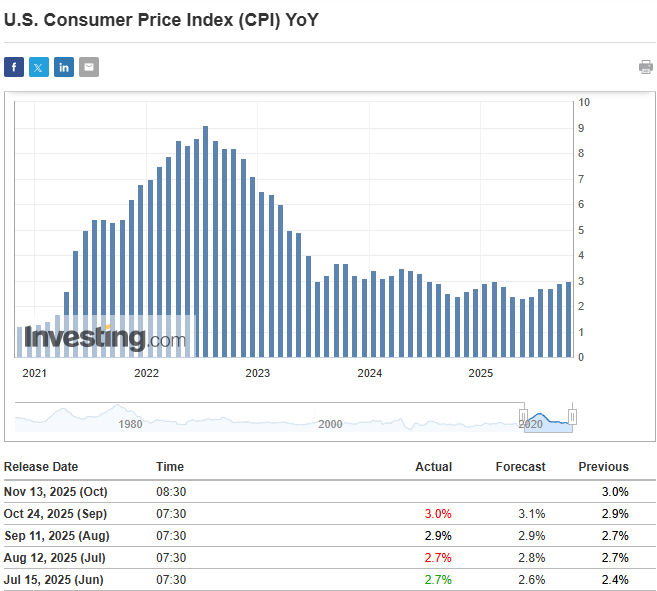
Task: Click the Actual column header
Action: click(x=433, y=467)
